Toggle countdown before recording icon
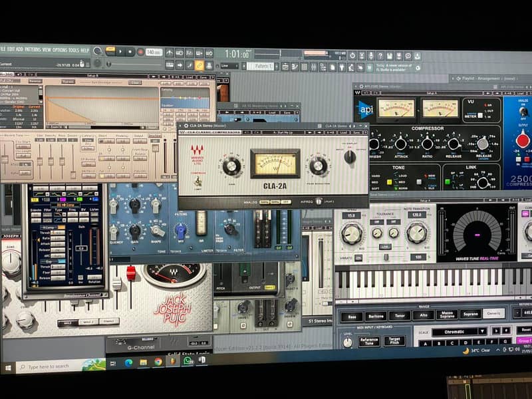532x399 pixels. pyautogui.click(x=189, y=53)
